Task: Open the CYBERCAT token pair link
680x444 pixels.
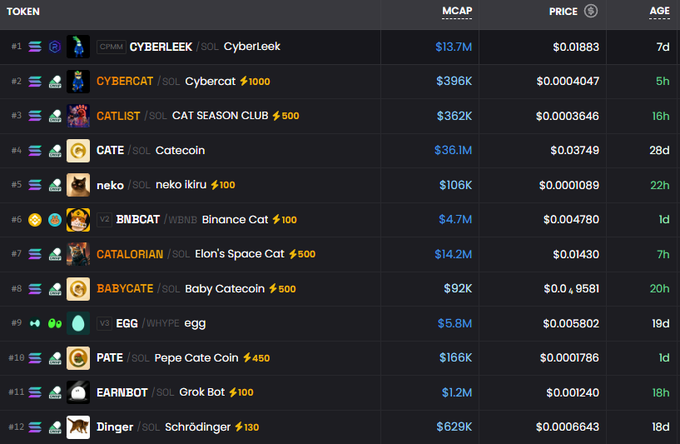Action: 125,82
